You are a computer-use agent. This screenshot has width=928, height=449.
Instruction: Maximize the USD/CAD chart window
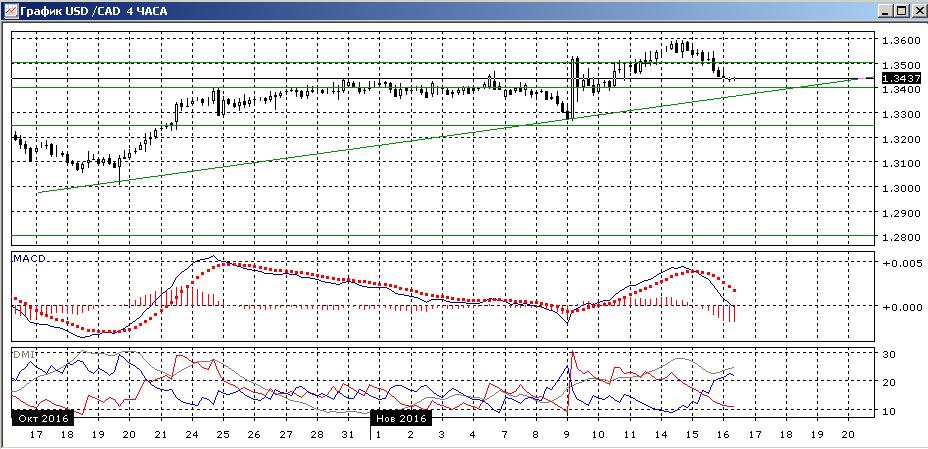(x=901, y=11)
